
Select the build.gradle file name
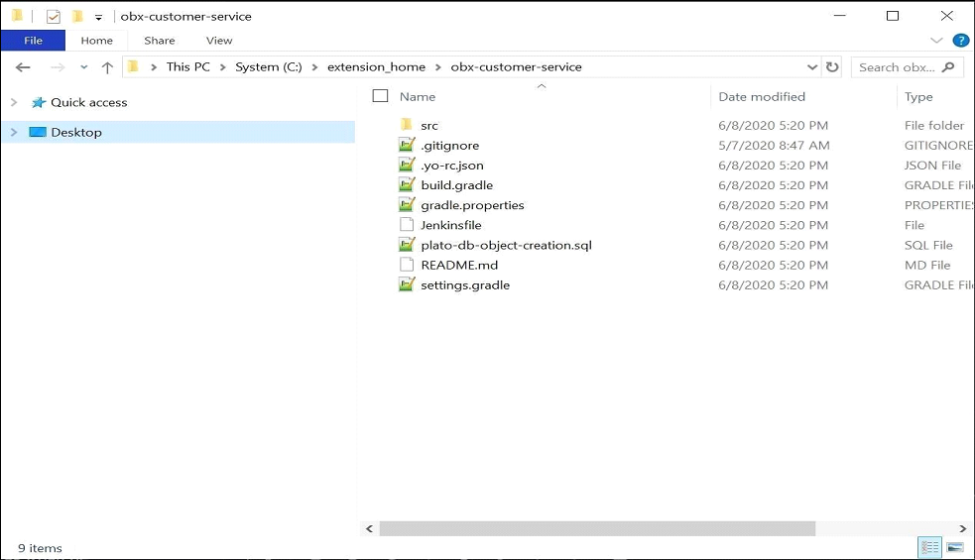tap(457, 185)
